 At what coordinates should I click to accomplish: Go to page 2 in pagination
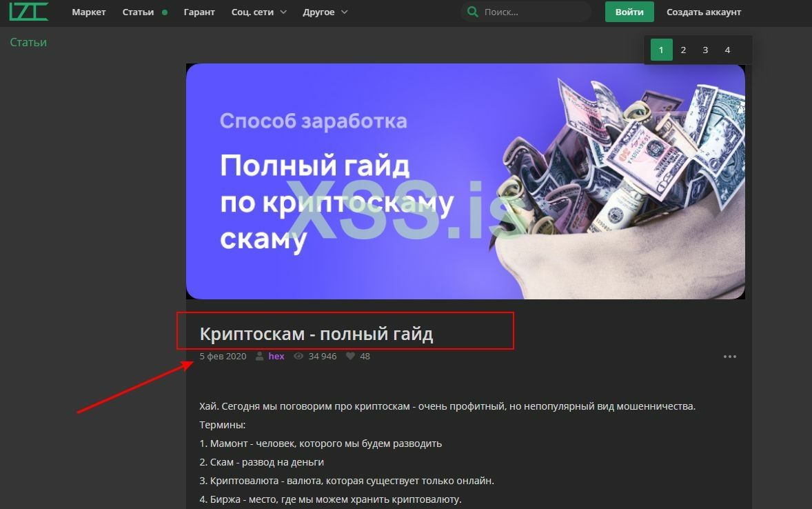pyautogui.click(x=683, y=50)
